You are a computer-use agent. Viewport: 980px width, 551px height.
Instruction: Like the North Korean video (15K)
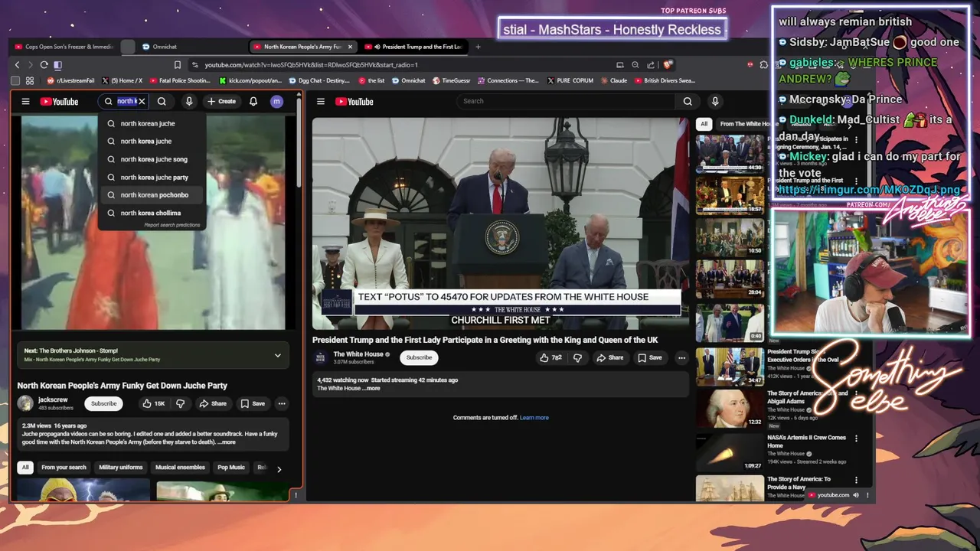(154, 403)
